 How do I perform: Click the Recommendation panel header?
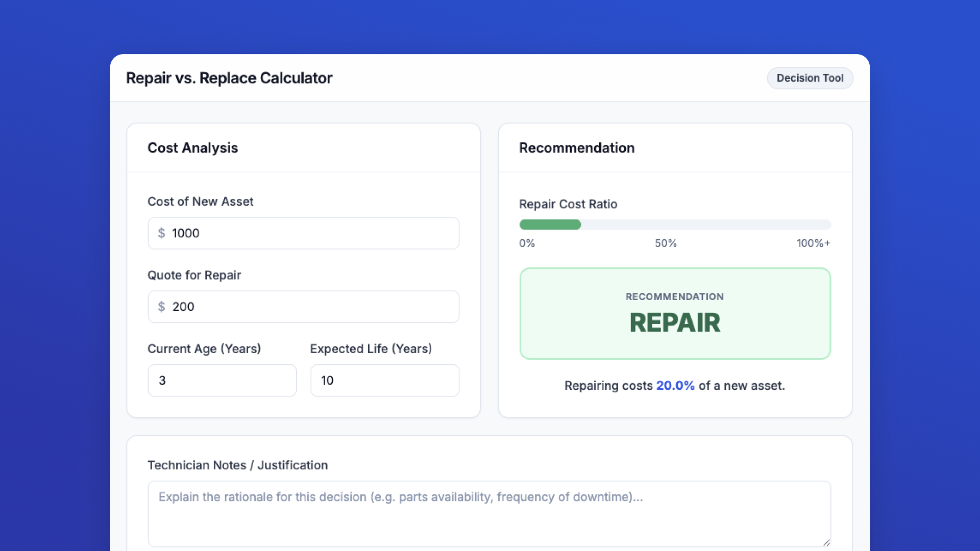tap(577, 148)
